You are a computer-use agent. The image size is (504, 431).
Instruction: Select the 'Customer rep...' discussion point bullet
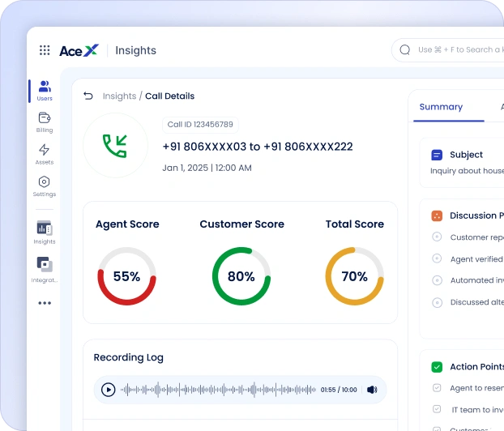click(x=437, y=237)
